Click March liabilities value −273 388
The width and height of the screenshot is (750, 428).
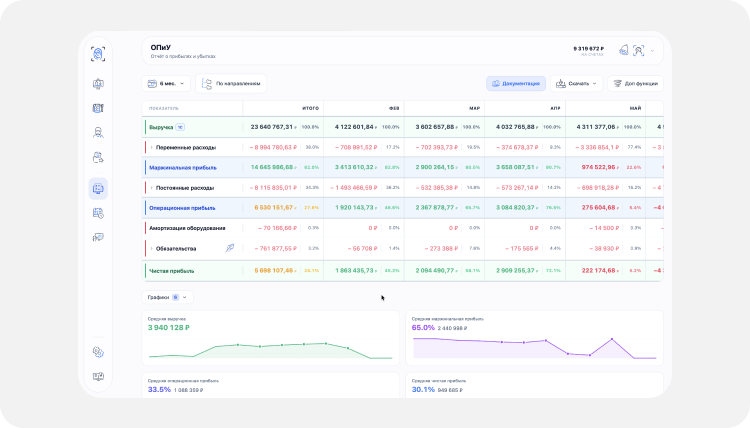[x=441, y=249]
